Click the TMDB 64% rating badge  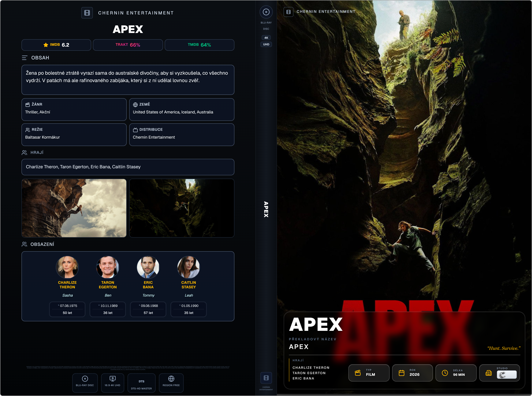click(x=199, y=45)
